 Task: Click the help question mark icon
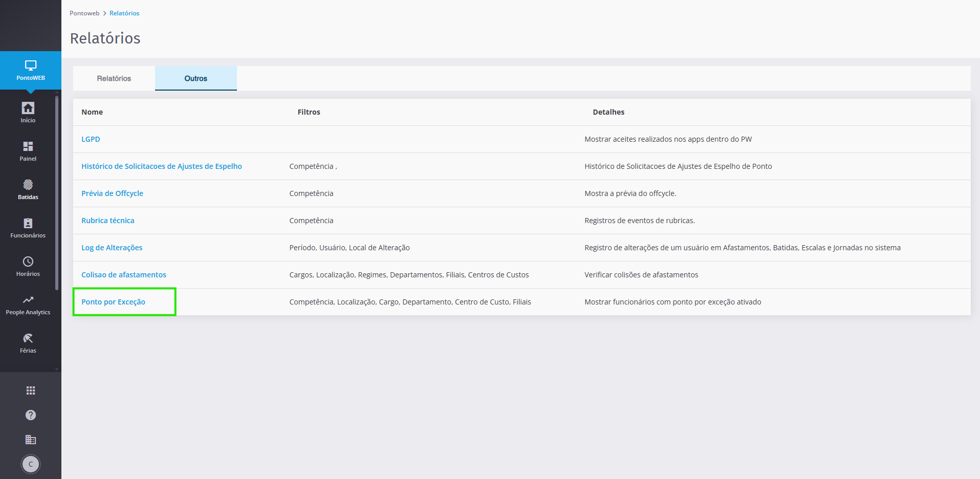(31, 415)
